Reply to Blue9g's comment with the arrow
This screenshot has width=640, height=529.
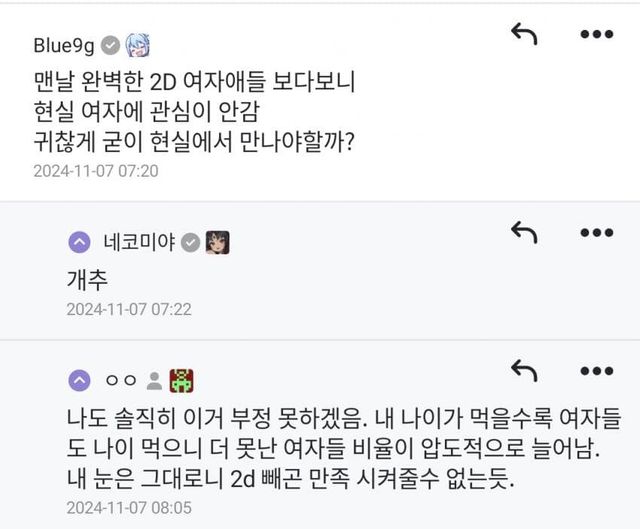click(x=524, y=34)
